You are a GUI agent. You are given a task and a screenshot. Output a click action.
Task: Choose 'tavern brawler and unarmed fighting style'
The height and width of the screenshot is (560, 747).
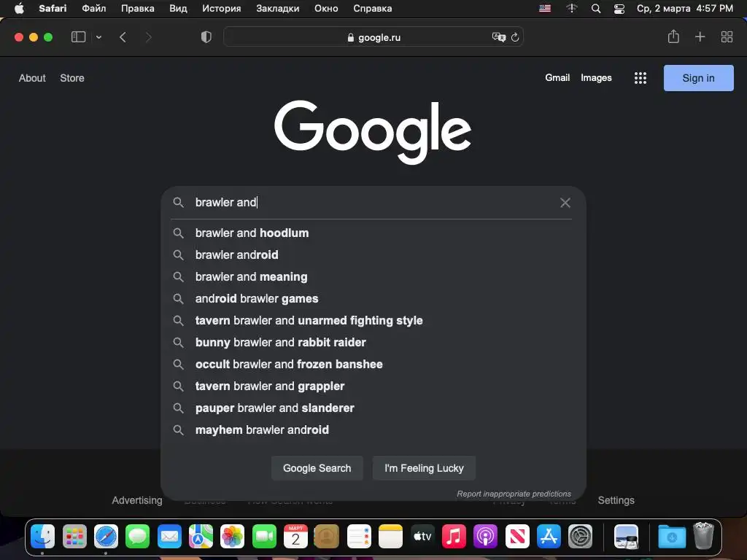373,321
